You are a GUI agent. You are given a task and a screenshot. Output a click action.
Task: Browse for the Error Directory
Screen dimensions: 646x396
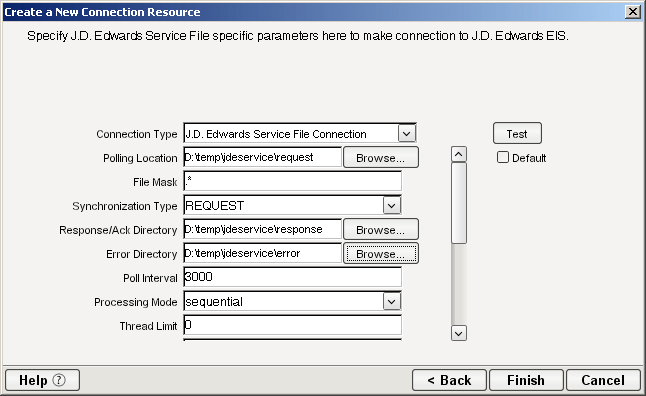[x=381, y=253]
